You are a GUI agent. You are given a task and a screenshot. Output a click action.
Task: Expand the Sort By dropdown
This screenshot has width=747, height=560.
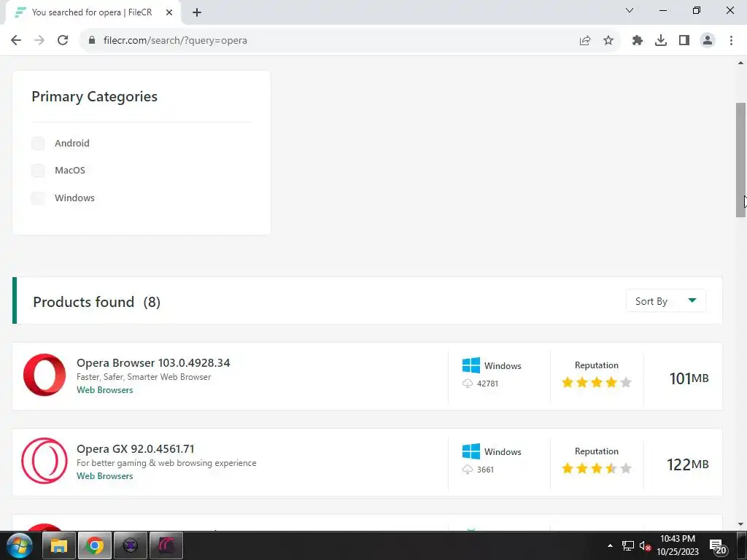point(665,301)
